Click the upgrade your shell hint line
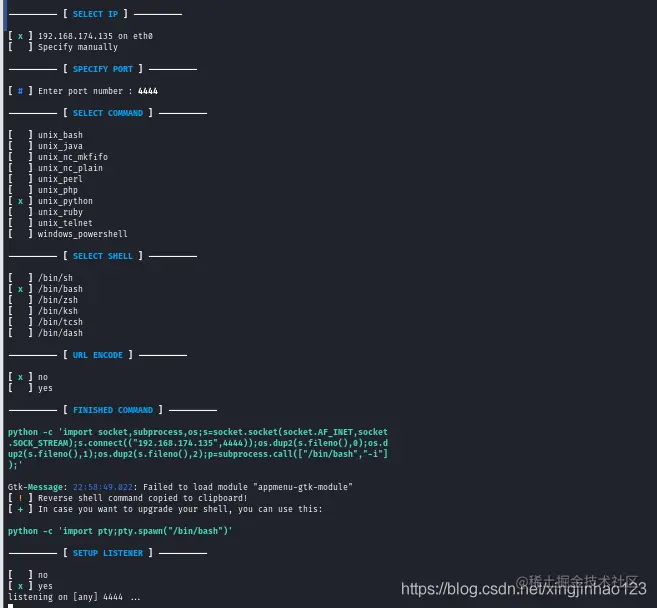 pos(166,509)
